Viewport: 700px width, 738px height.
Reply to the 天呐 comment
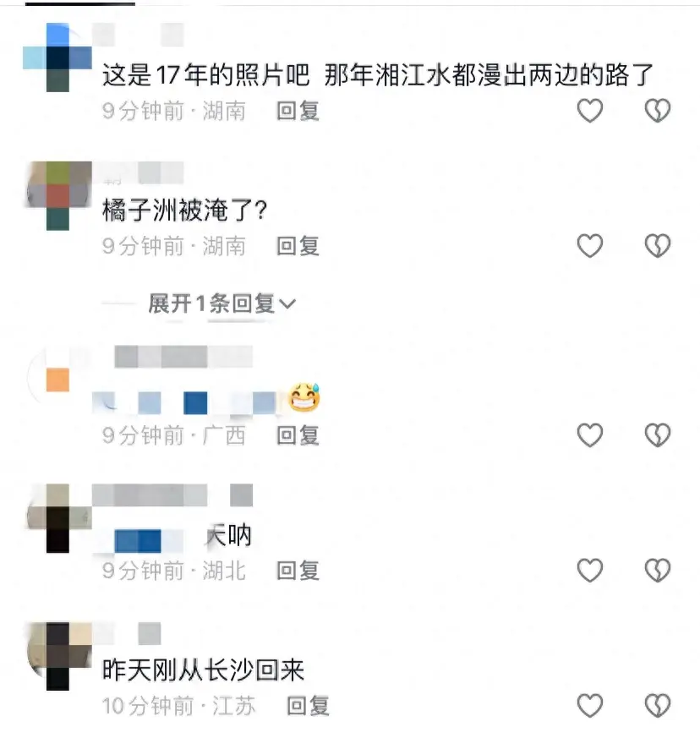[x=298, y=571]
